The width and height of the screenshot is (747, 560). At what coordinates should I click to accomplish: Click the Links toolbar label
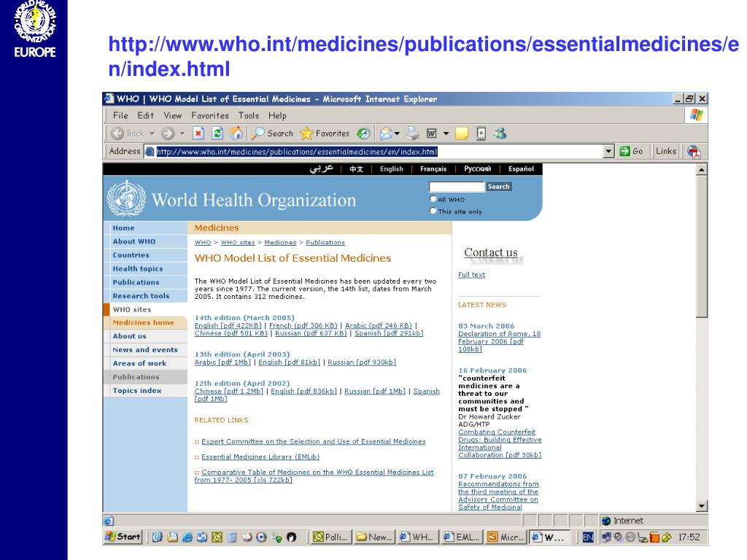665,152
